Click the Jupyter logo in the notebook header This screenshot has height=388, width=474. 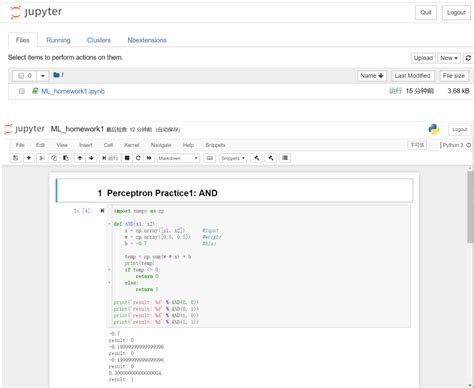point(24,129)
